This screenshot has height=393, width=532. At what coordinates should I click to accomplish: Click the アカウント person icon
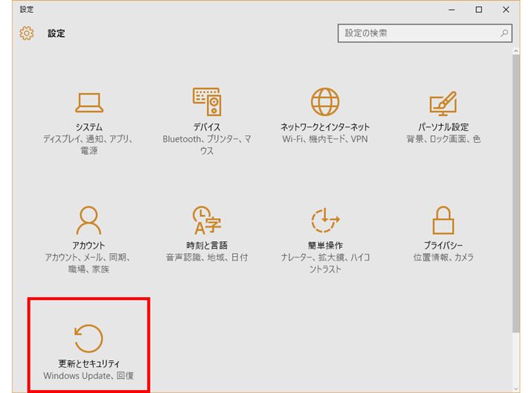tap(89, 220)
